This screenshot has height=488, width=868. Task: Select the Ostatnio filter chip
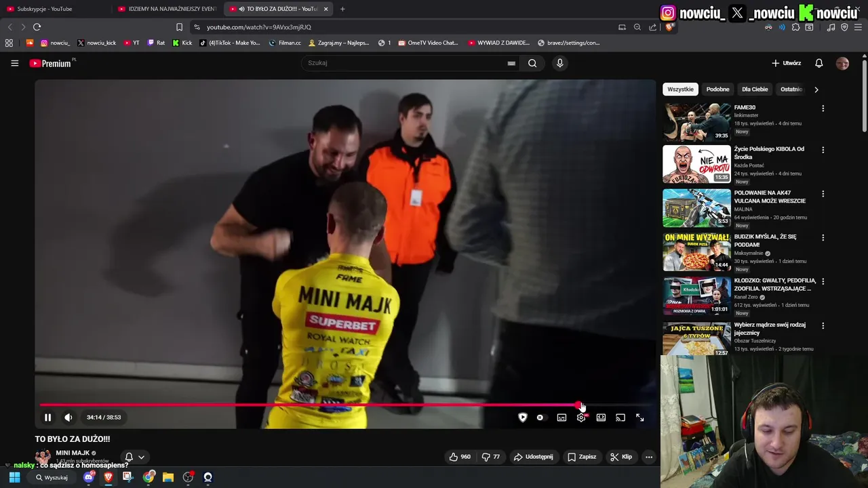(x=791, y=89)
